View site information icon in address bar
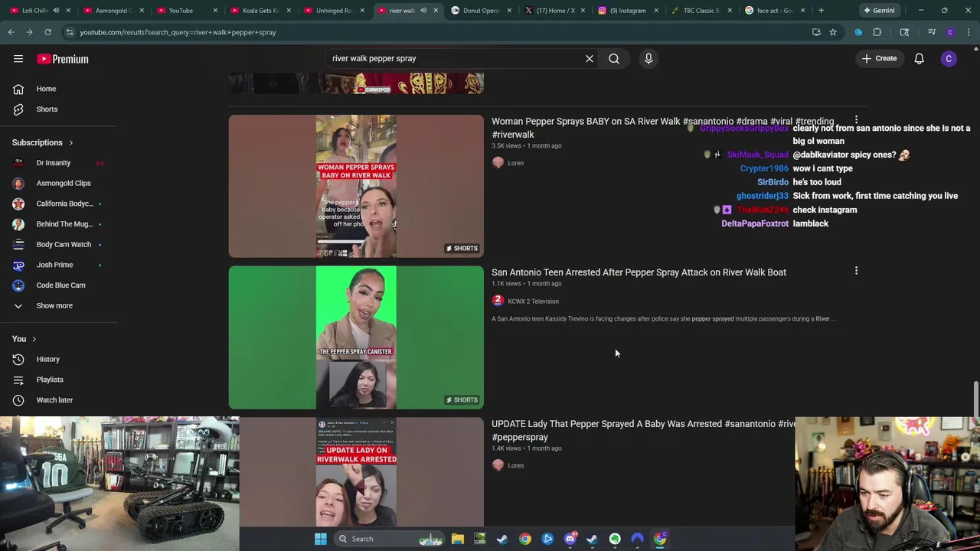The width and height of the screenshot is (980, 551). click(69, 32)
